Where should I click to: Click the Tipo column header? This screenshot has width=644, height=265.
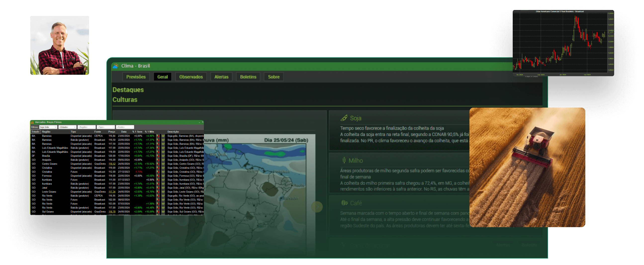pyautogui.click(x=73, y=132)
